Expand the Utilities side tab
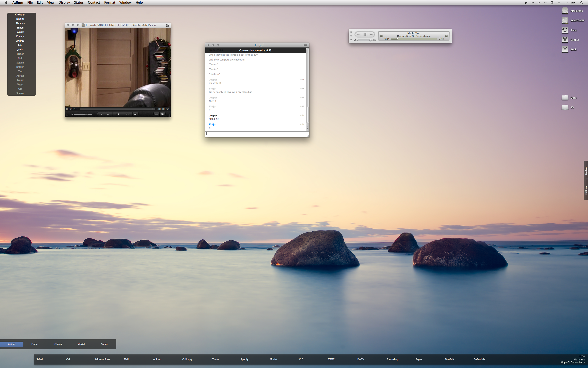This screenshot has width=588, height=368. click(586, 190)
